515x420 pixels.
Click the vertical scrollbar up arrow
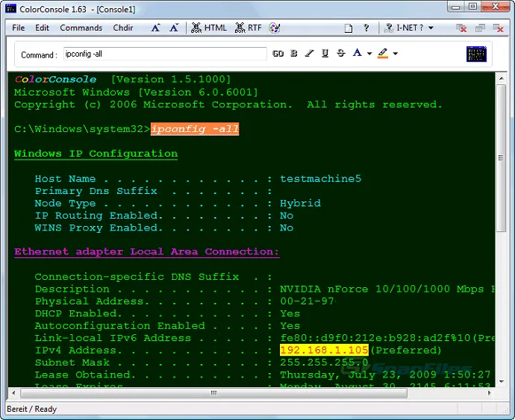pos(501,78)
